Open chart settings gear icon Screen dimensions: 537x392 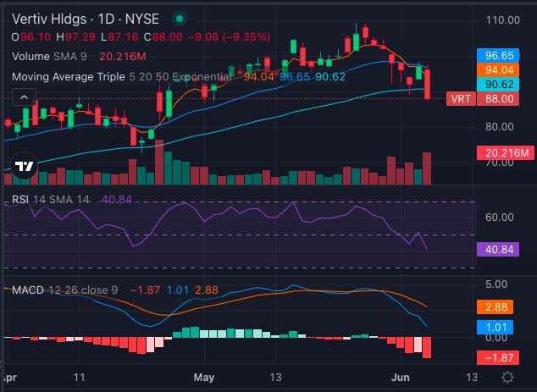pos(507,378)
